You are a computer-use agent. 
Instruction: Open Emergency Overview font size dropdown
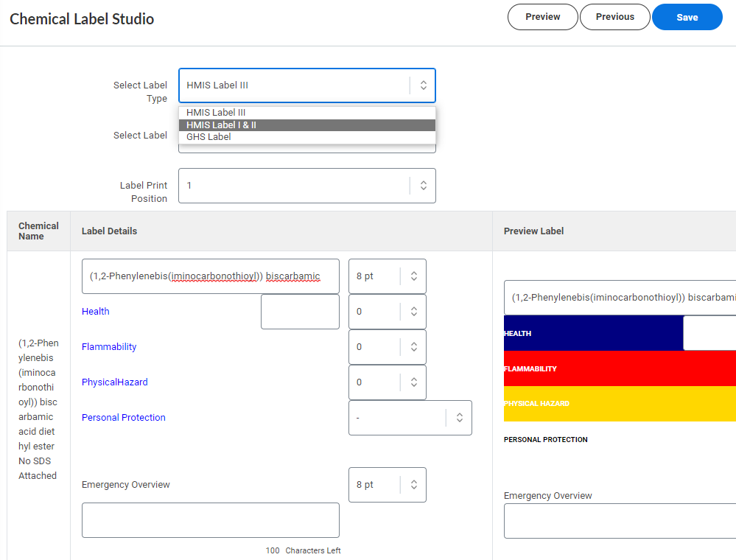388,485
